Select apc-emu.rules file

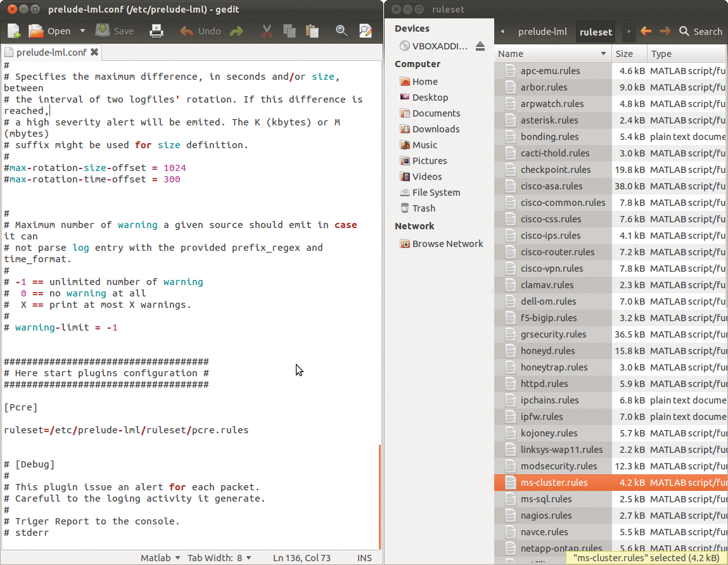(611, 70)
